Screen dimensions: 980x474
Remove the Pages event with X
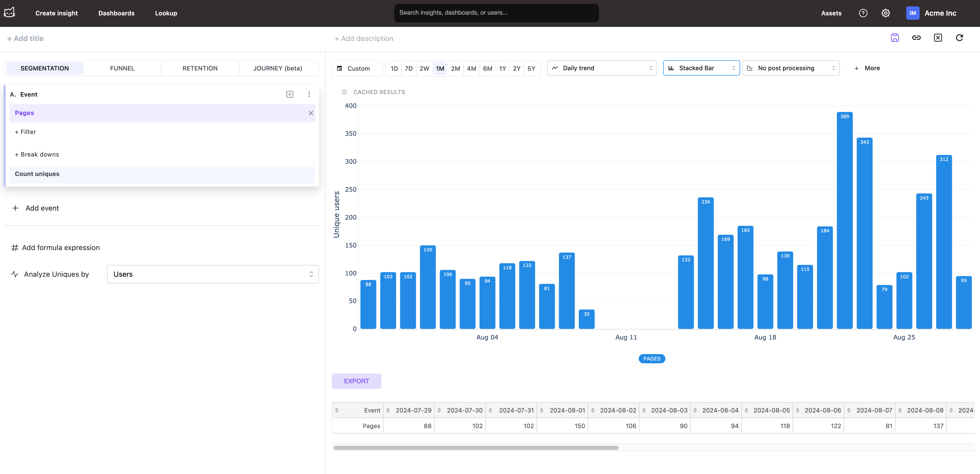[x=311, y=113]
